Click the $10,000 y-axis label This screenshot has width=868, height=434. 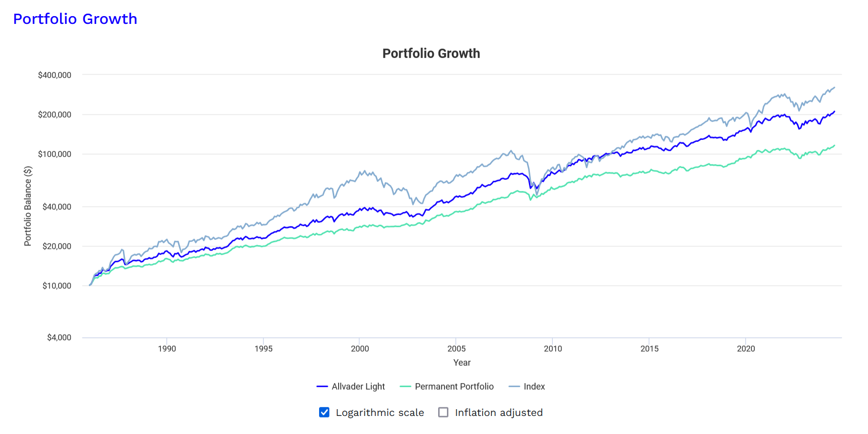point(57,286)
